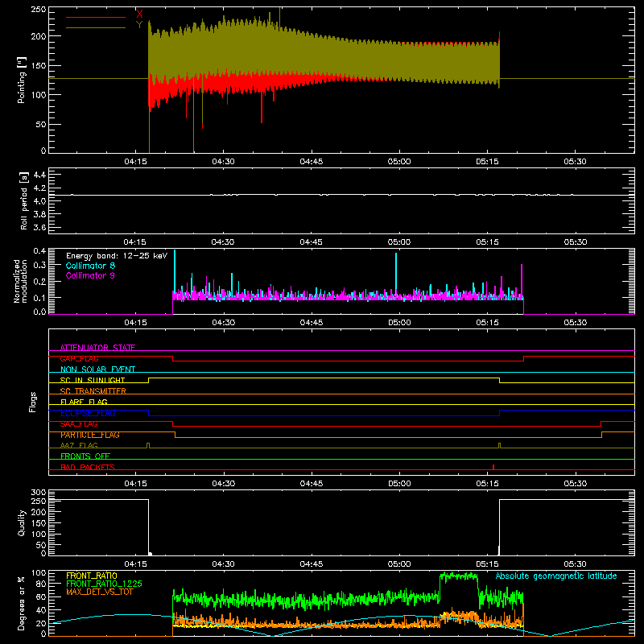Select the magenta 'Collimator 9' legend entry
Viewport: 644px width, 644px height.
point(90,275)
